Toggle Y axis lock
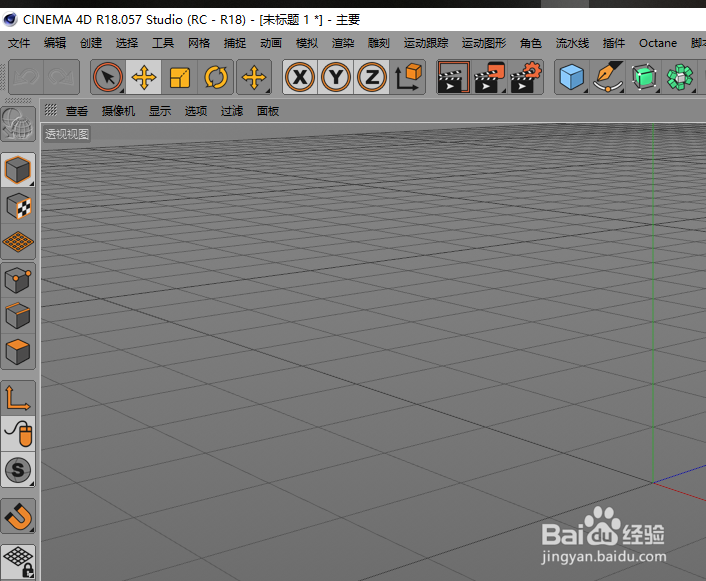706x581 pixels. pos(336,77)
